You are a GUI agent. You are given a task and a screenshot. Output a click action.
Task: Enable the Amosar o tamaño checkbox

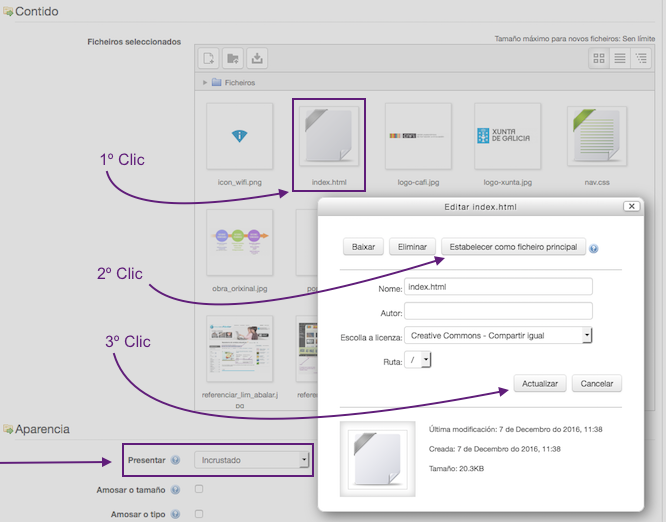tap(199, 489)
